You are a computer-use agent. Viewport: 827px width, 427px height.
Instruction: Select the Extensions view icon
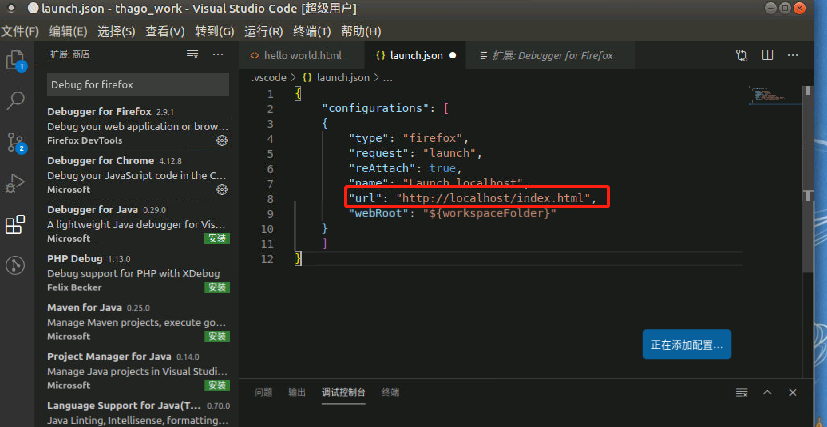15,225
